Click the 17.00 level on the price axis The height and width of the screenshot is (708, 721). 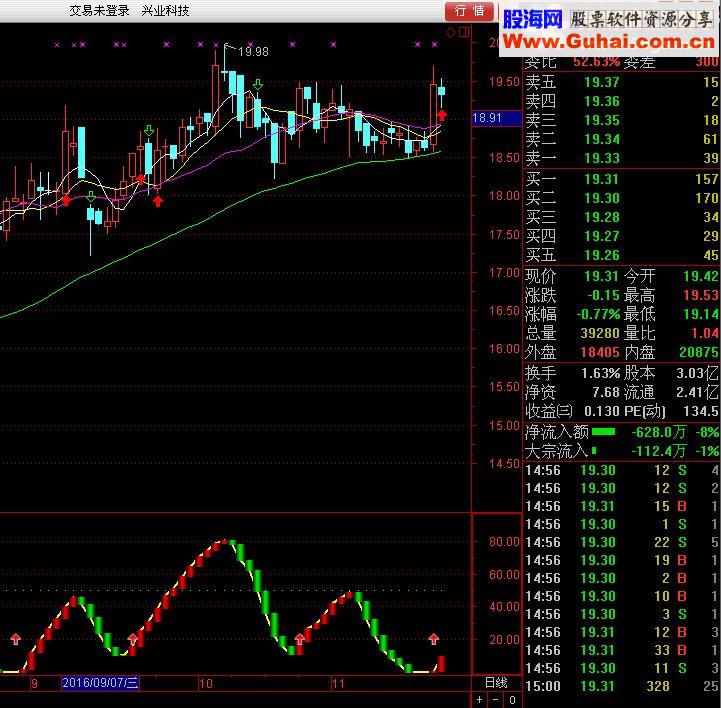(504, 273)
